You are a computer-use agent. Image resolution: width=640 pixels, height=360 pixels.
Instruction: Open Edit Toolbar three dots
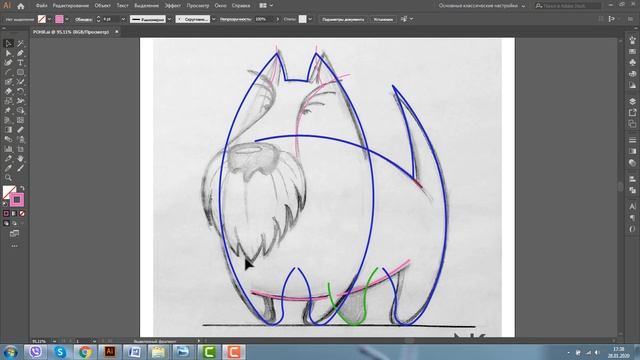point(14,246)
